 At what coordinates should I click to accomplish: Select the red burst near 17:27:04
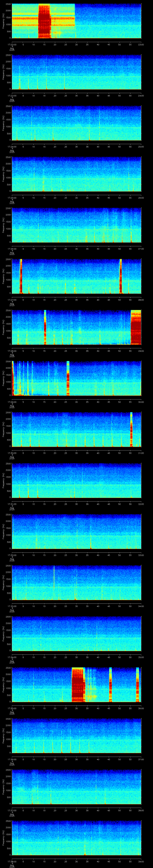[21, 276]
